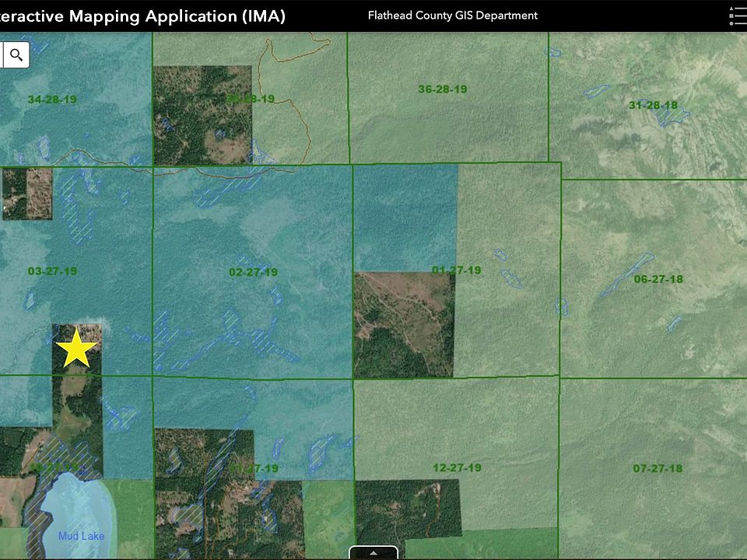Select section label 02-27-19 on map
Screen dimensions: 747x560
(253, 272)
